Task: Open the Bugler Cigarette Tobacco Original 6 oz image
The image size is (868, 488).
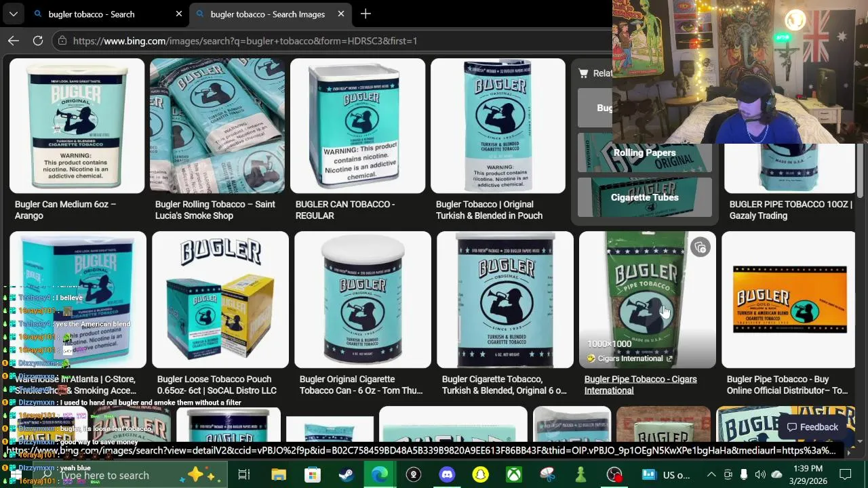Action: pos(505,300)
